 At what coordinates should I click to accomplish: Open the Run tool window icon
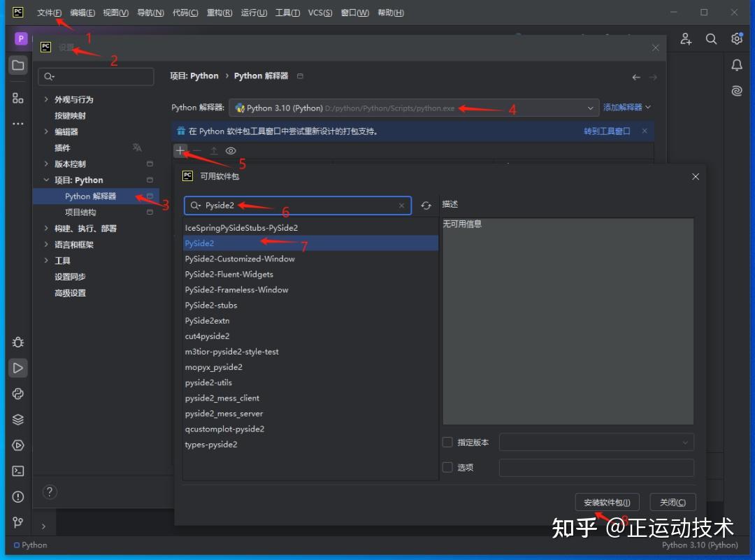18,368
